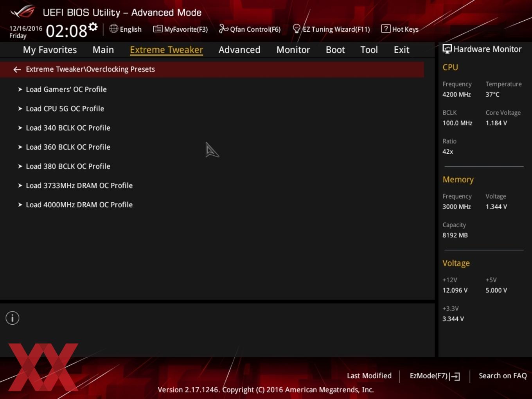Click the MyFavorite list icon
This screenshot has height=399, width=532.
158,29
